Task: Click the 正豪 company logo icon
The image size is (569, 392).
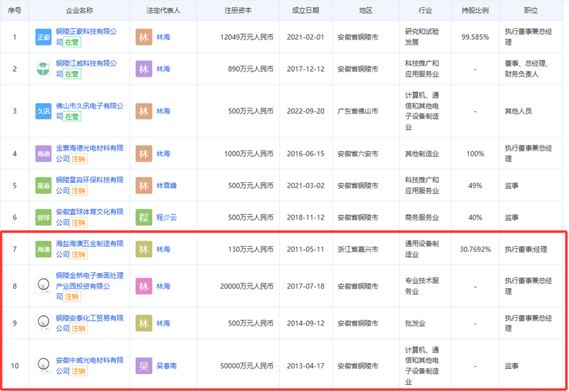Action: pos(43,37)
